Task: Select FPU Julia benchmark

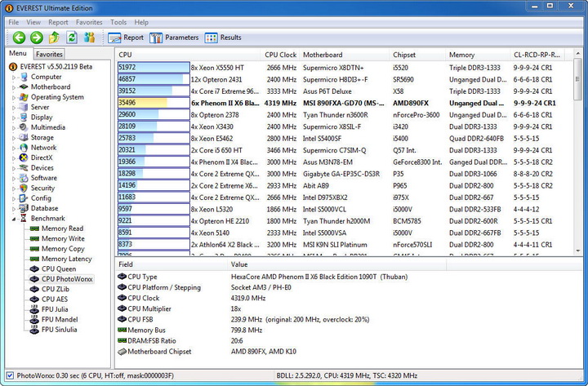Action: tap(55, 309)
